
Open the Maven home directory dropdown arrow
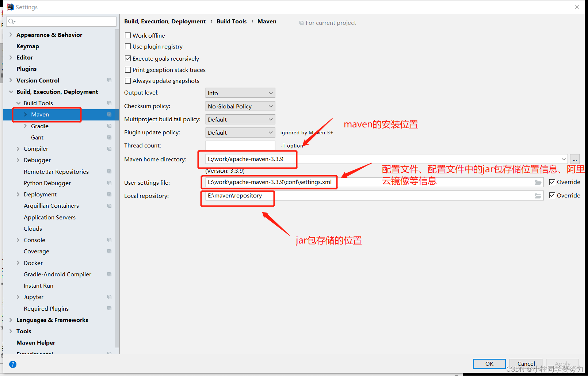564,159
